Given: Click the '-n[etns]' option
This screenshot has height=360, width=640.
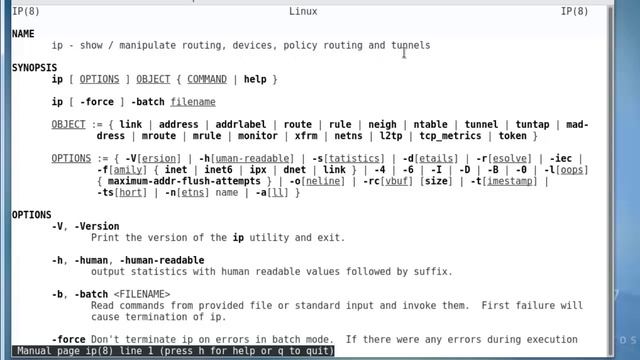Looking at the screenshot, I should click(187, 192).
